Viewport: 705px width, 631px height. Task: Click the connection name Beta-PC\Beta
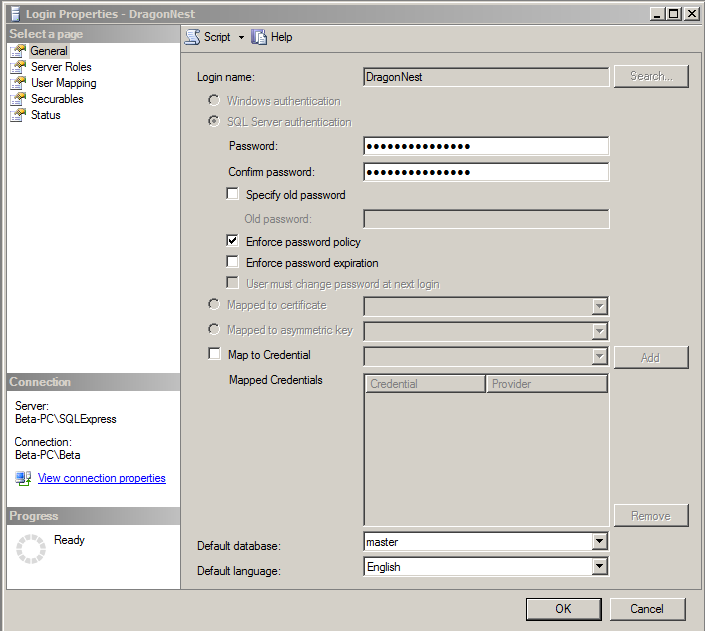pyautogui.click(x=48, y=455)
